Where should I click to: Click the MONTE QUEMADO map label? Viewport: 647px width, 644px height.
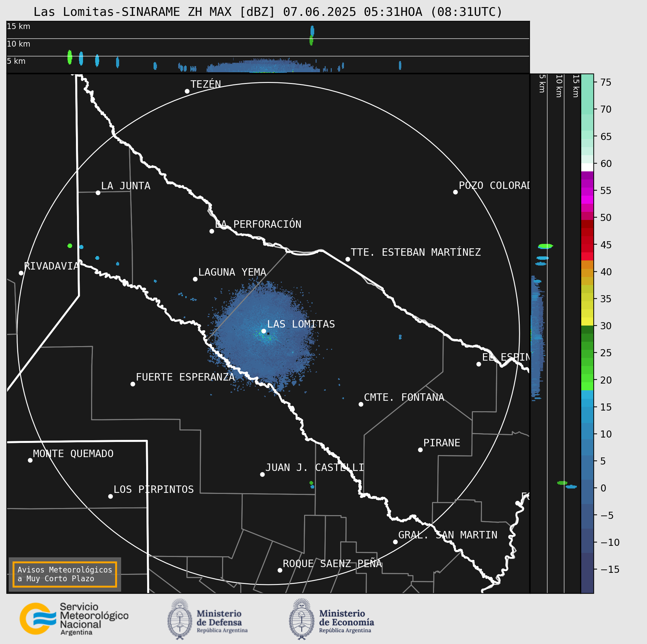(x=73, y=454)
